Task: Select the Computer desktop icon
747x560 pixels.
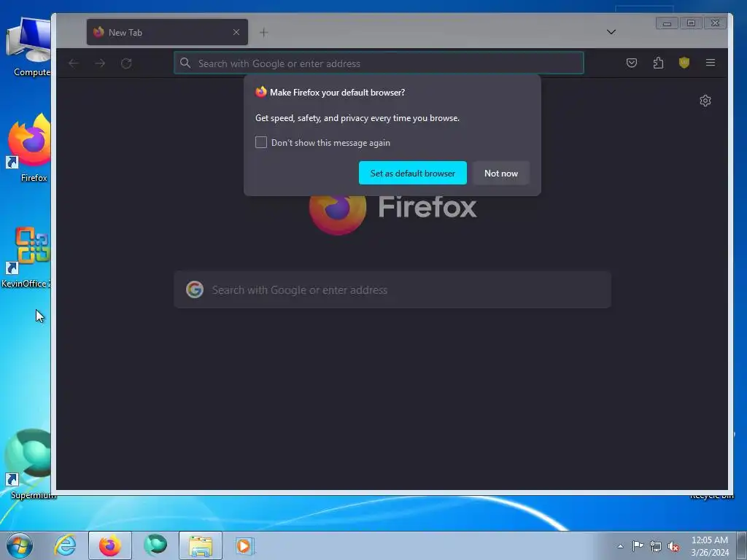Action: point(28,47)
